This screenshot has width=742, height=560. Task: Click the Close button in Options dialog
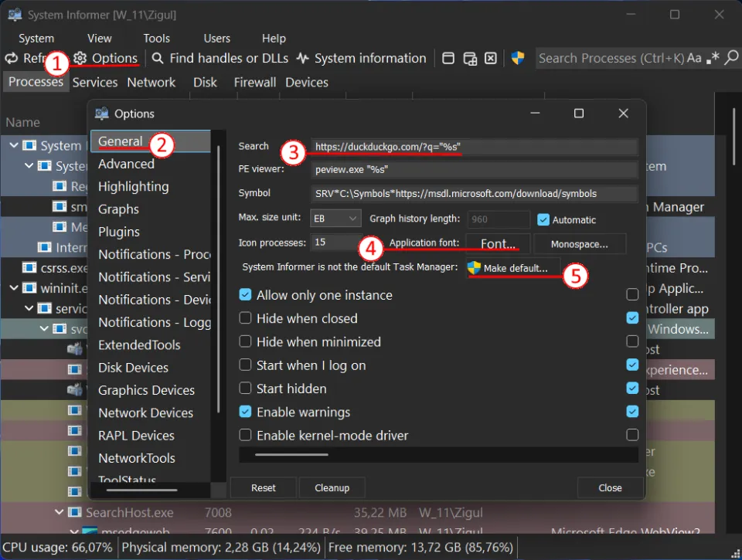click(610, 487)
